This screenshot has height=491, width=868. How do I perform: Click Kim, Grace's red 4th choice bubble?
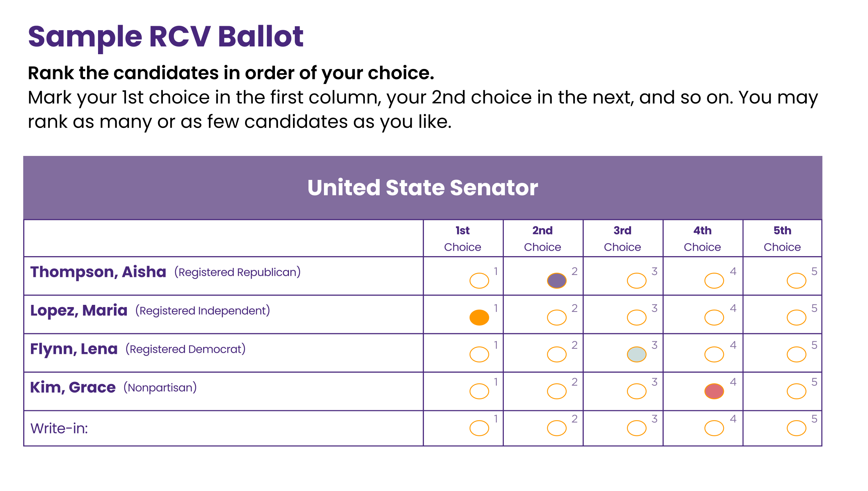[714, 391]
